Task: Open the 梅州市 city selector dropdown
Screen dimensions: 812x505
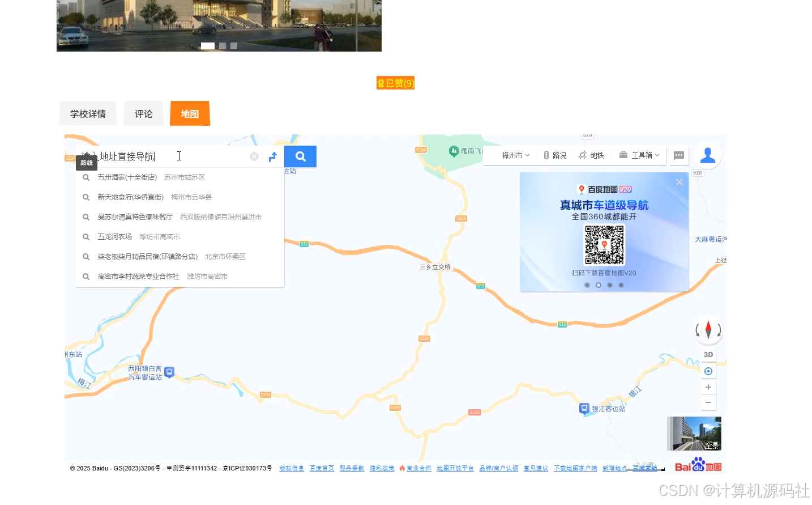Action: [x=512, y=155]
